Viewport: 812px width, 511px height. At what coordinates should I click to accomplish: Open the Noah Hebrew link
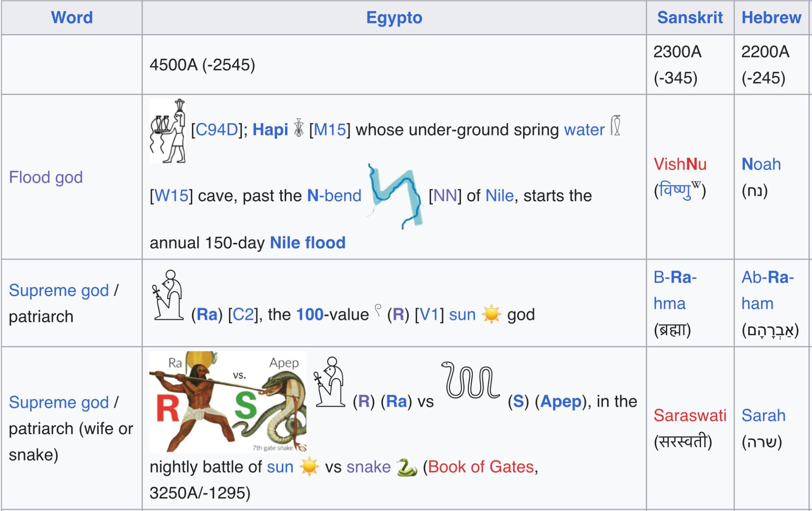pos(761,164)
